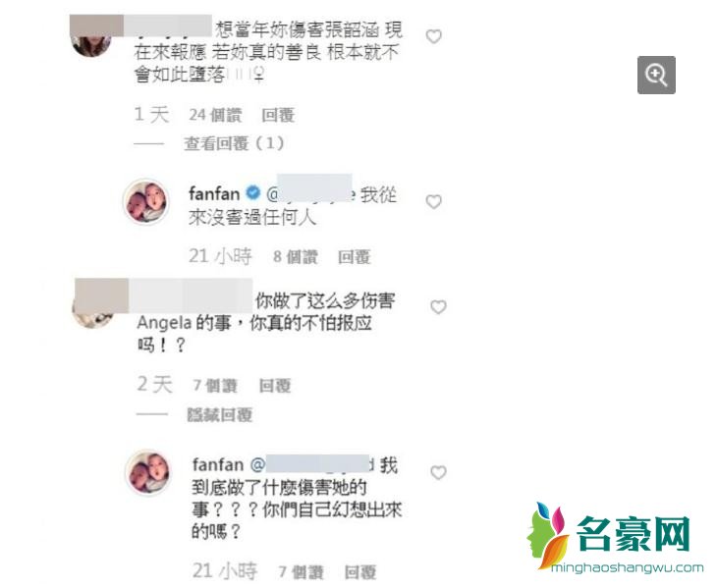Image resolution: width=717 pixels, height=588 pixels.
Task: Reply to the first comment via 回覆
Action: (x=278, y=115)
